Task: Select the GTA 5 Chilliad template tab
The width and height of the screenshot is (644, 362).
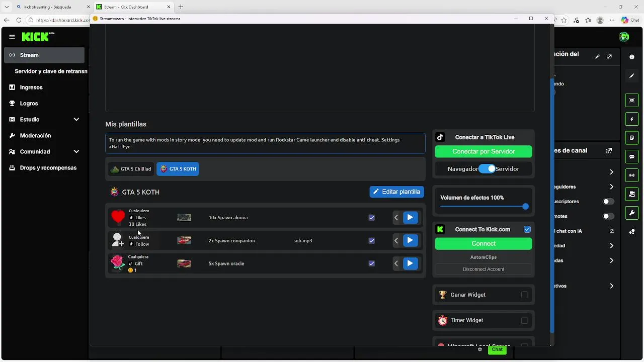Action: coord(131,169)
